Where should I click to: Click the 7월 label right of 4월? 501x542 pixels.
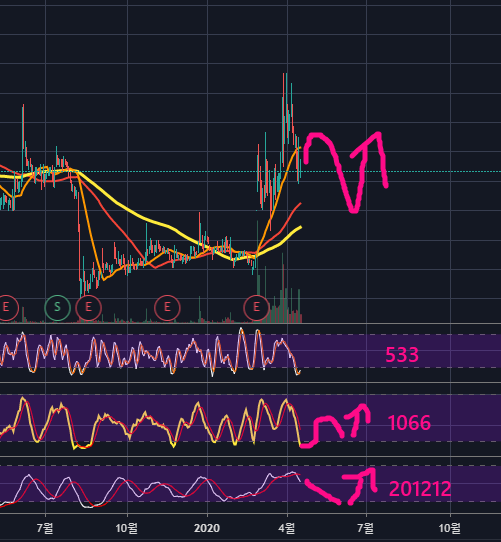pos(366,528)
